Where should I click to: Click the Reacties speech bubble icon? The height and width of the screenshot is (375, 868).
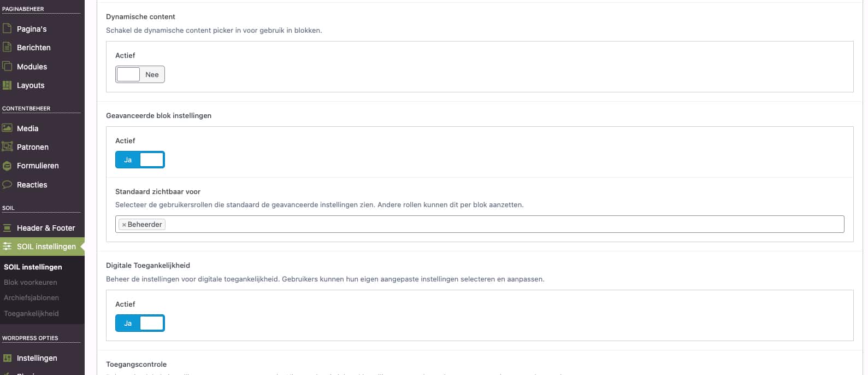coord(7,185)
